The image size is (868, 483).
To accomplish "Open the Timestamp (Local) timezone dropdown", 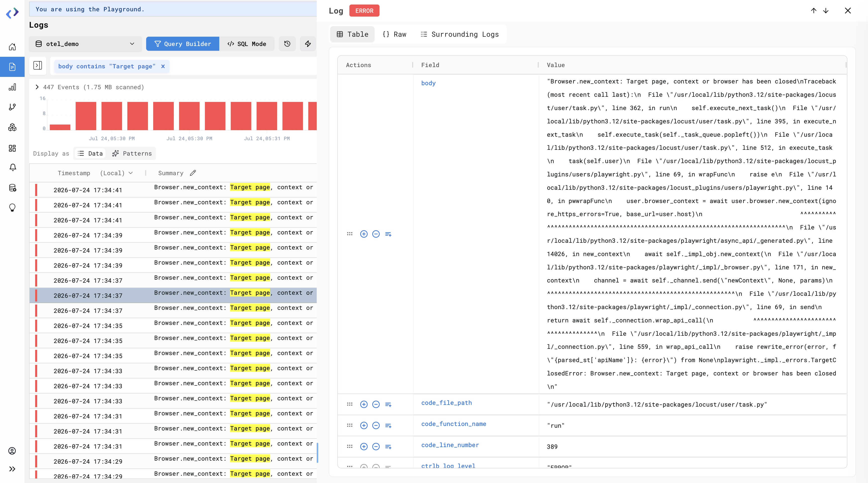I will click(116, 173).
